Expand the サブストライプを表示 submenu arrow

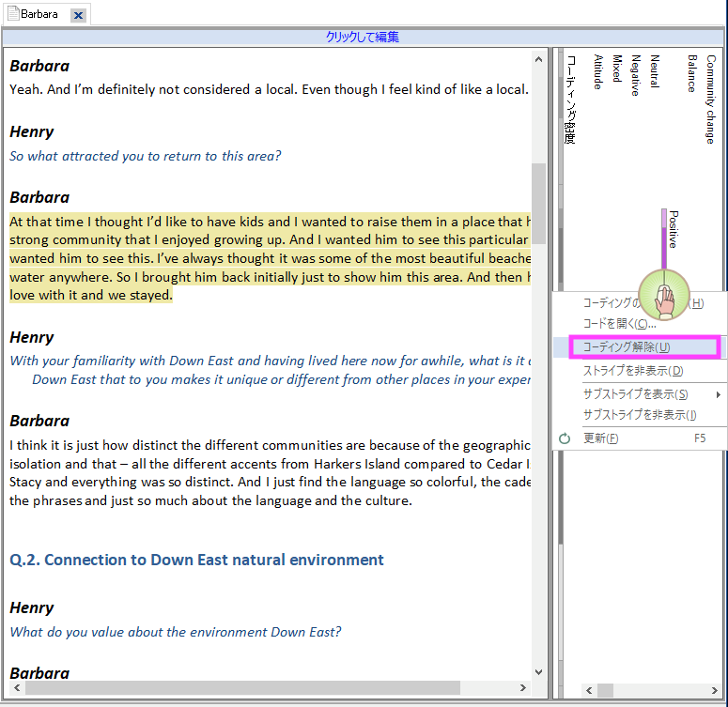point(719,394)
